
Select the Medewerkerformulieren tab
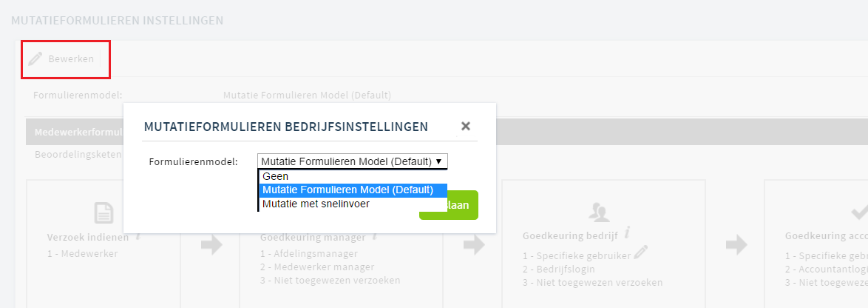point(78,132)
